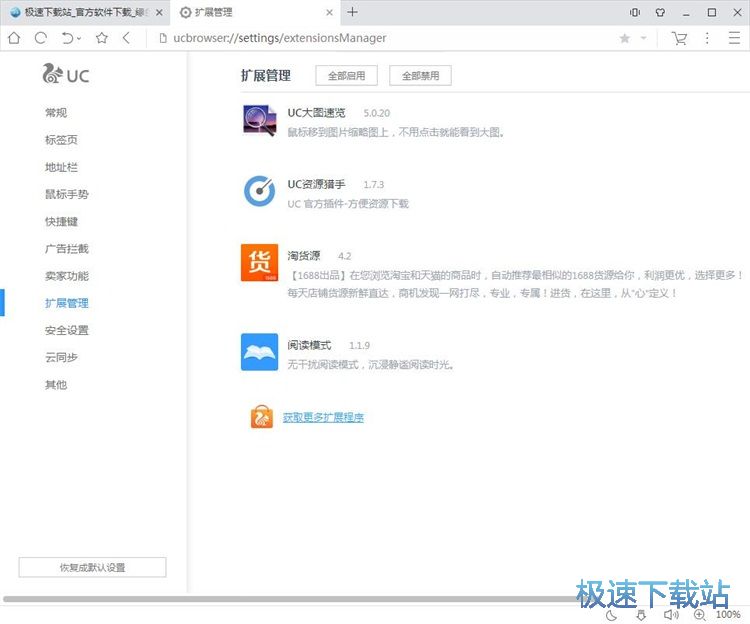This screenshot has height=624, width=750.
Task: Open 常规 settings
Action: (56, 113)
